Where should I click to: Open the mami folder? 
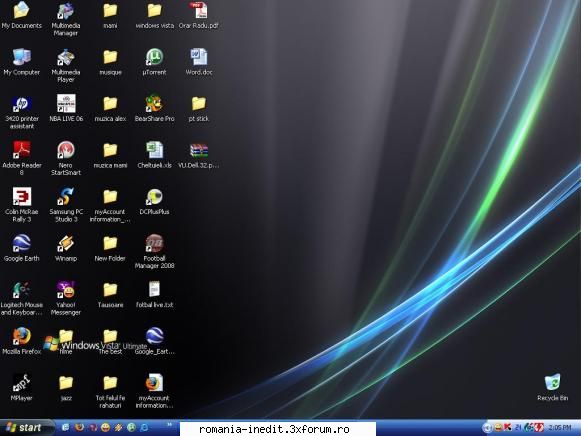[110, 16]
